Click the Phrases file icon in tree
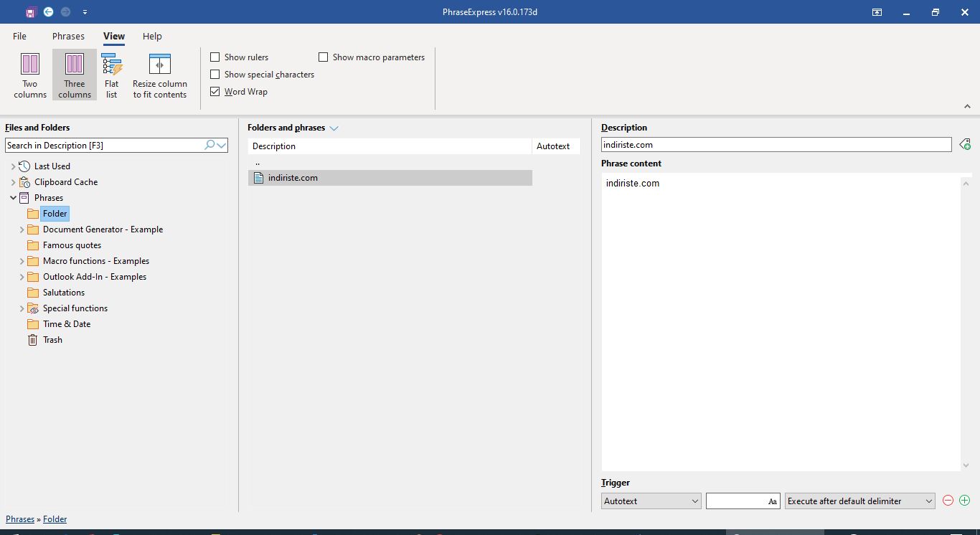Image resolution: width=980 pixels, height=535 pixels. point(24,198)
